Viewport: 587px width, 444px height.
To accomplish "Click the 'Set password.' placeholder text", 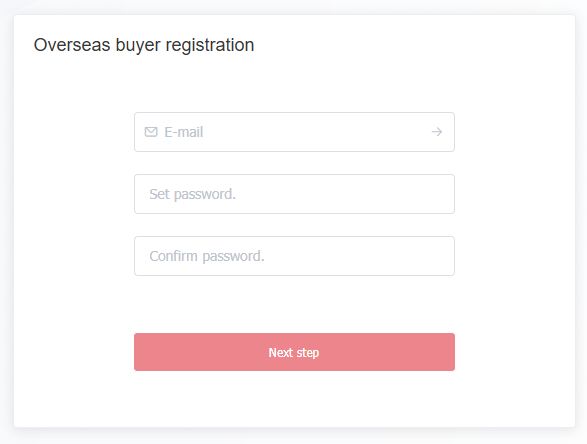I will [x=192, y=194].
